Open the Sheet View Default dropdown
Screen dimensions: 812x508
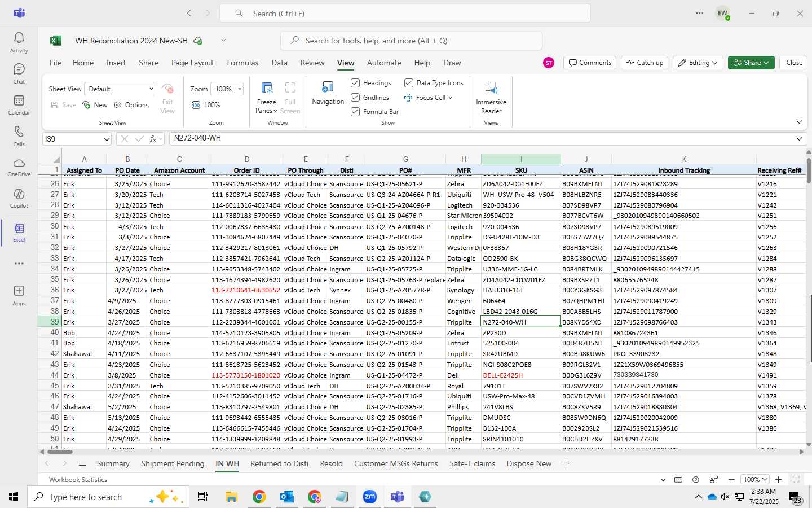(x=120, y=89)
